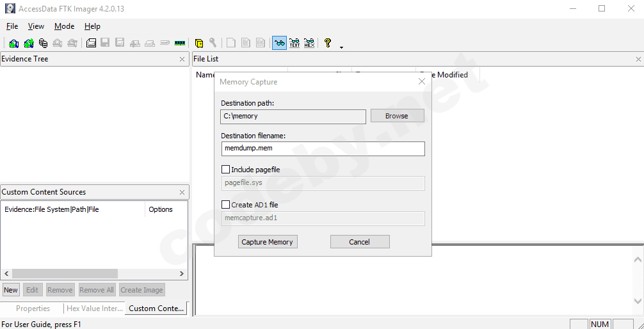Screen dimensions: 644x329
Task: Close the File List pane
Action: click(x=638, y=59)
